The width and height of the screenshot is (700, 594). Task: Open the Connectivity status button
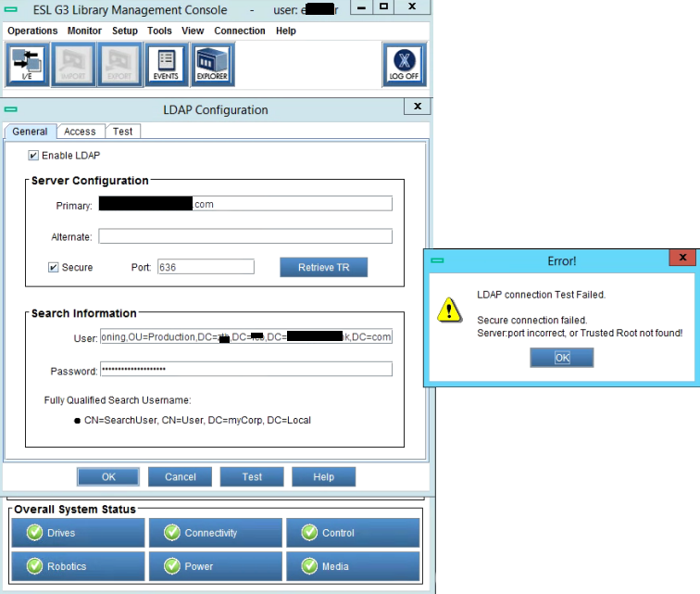pos(215,533)
